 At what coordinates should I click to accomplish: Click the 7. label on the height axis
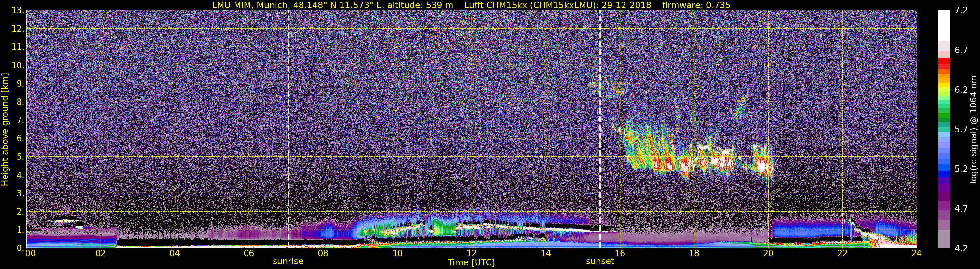[20, 120]
